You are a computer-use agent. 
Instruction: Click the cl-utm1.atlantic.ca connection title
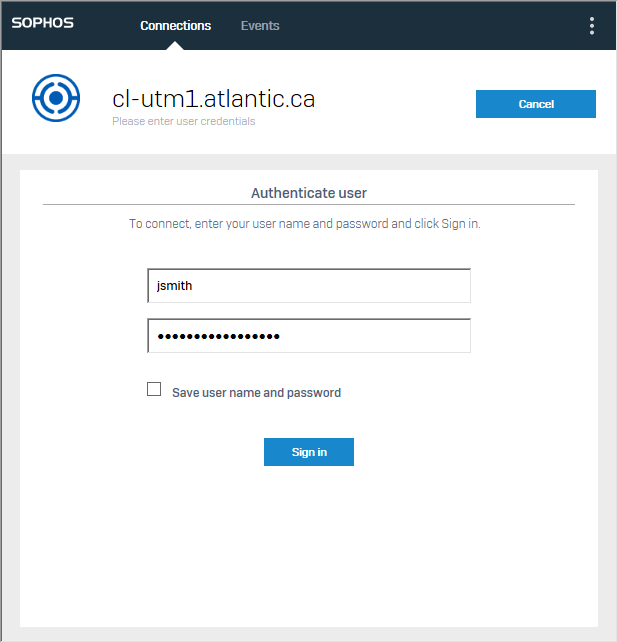click(214, 99)
